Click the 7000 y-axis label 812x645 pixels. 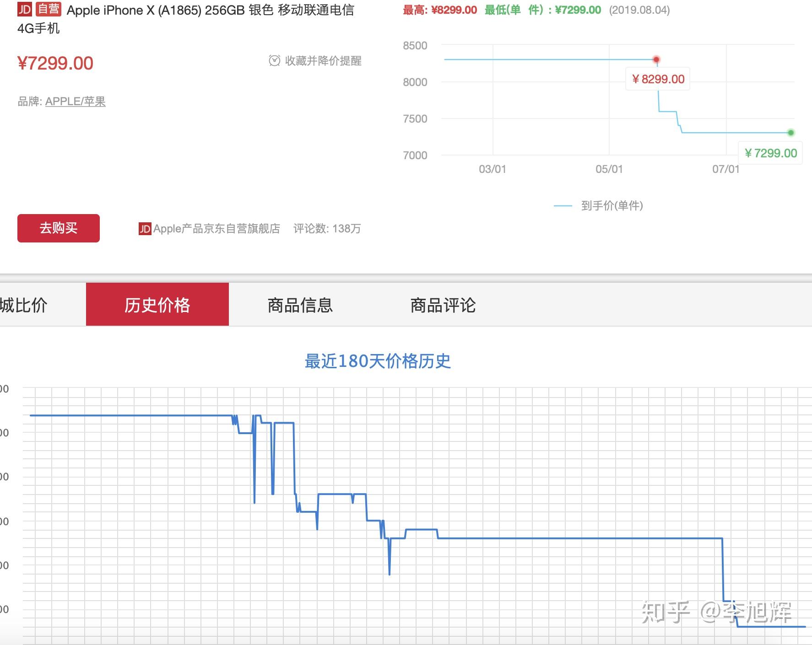pos(415,156)
